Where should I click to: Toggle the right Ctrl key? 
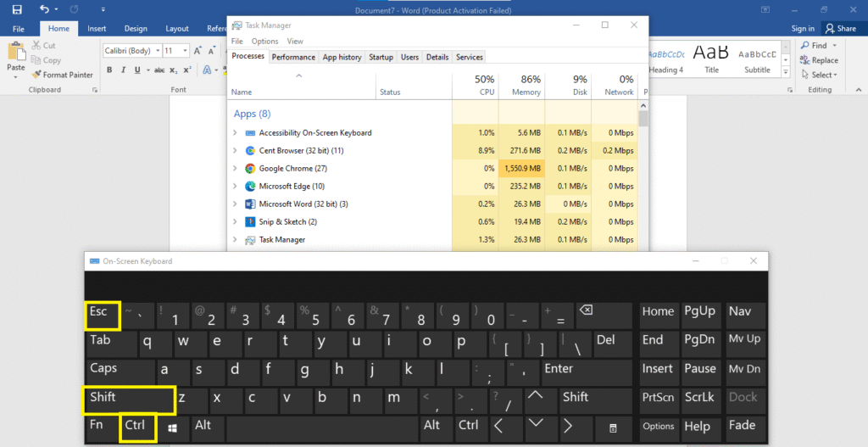point(471,428)
